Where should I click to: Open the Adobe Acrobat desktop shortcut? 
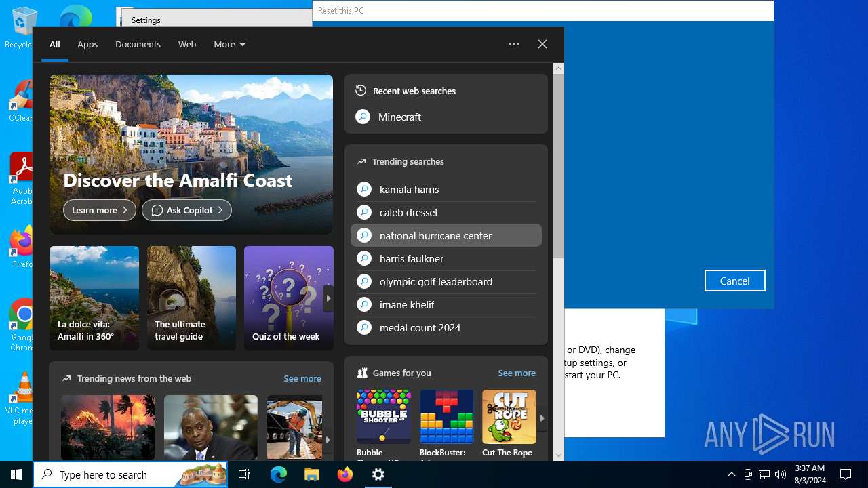click(x=20, y=178)
